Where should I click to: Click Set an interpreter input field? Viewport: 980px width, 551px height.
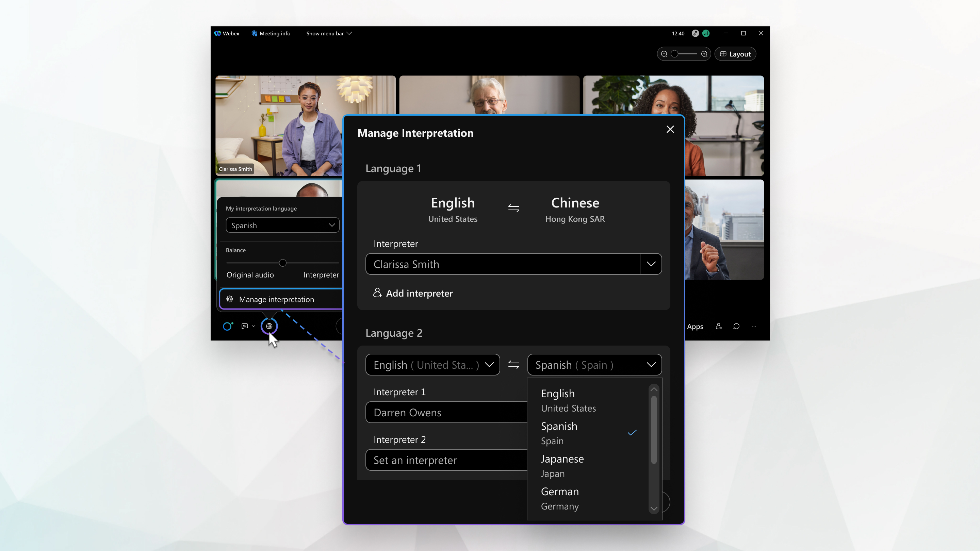444,460
